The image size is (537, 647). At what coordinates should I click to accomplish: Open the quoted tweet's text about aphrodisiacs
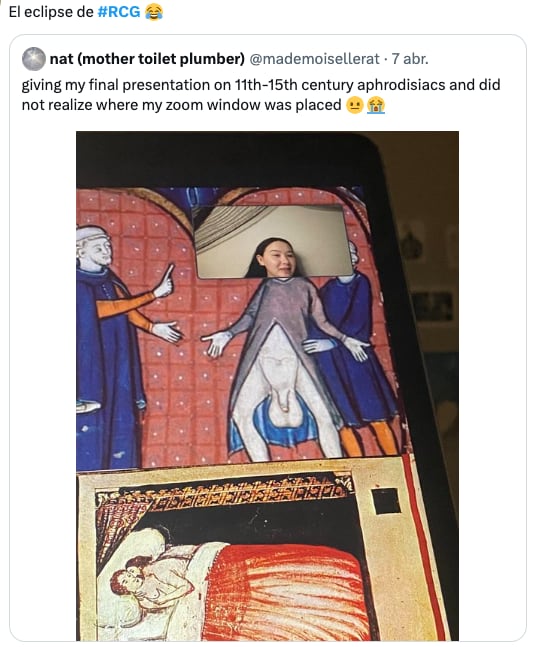261,95
